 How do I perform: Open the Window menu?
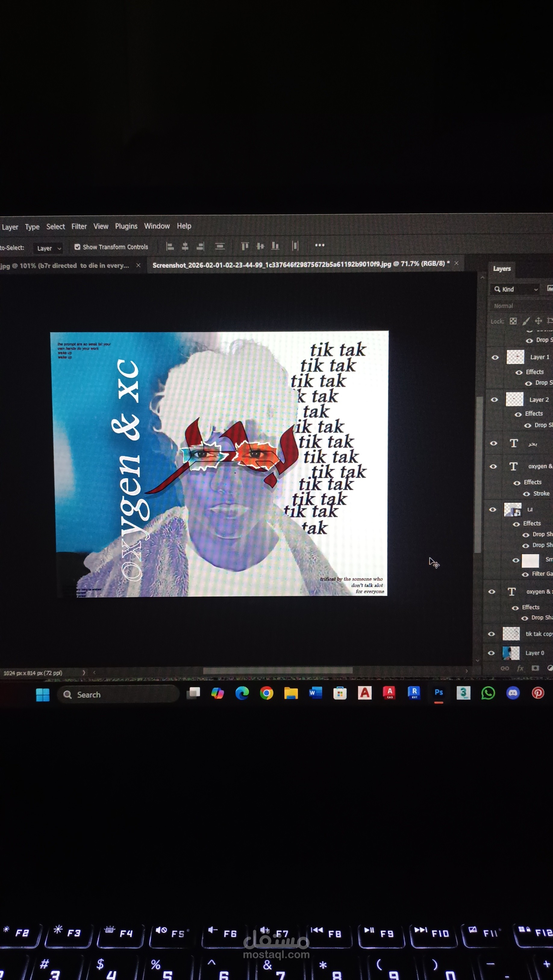click(x=157, y=226)
